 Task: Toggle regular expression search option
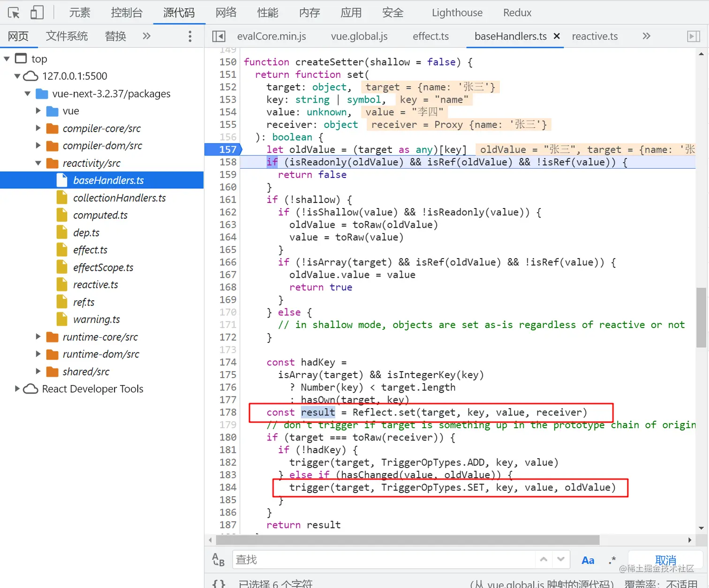[x=612, y=560]
